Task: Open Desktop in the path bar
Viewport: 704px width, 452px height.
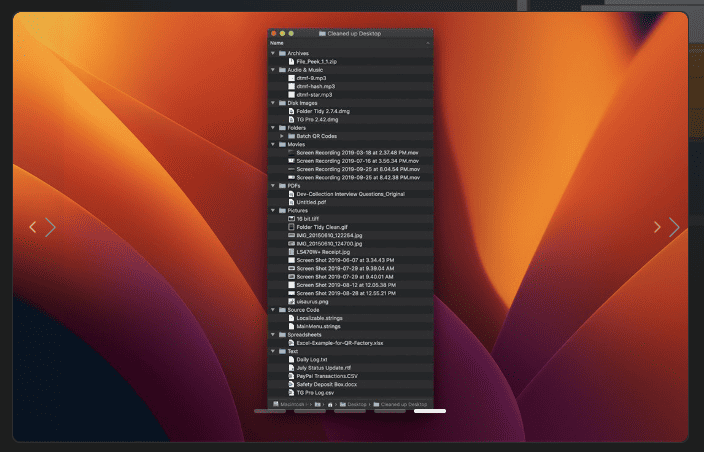Action: click(353, 404)
